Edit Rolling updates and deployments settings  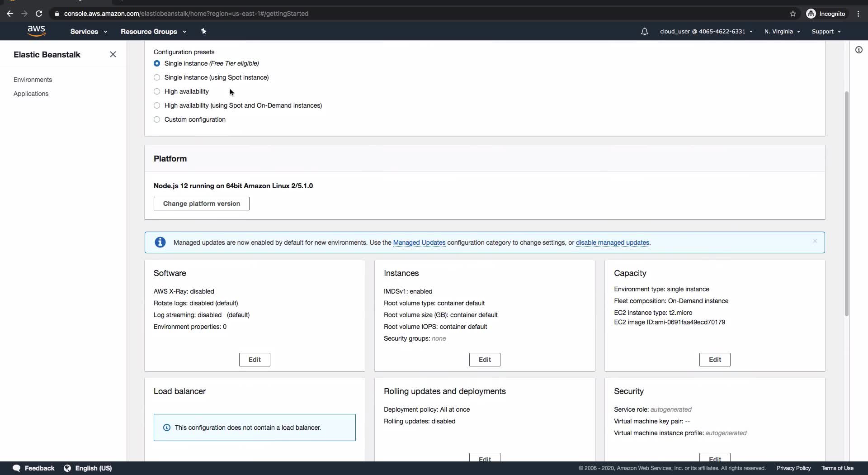pos(485,457)
